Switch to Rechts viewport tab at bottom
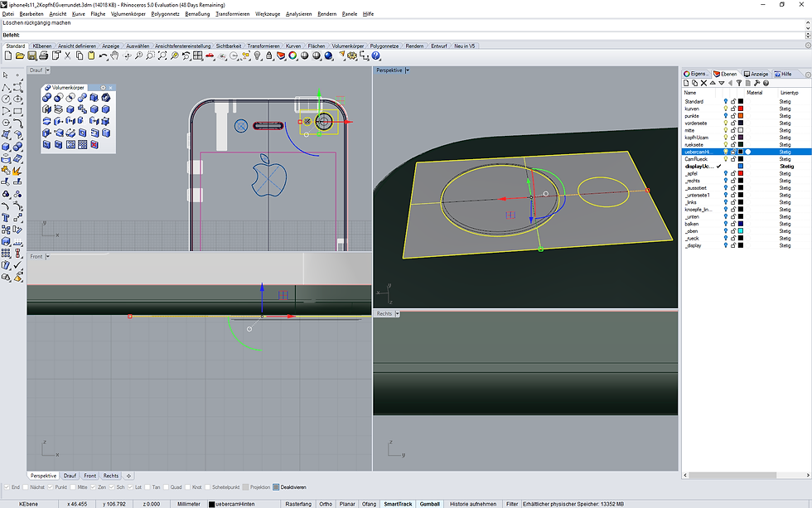 click(111, 476)
